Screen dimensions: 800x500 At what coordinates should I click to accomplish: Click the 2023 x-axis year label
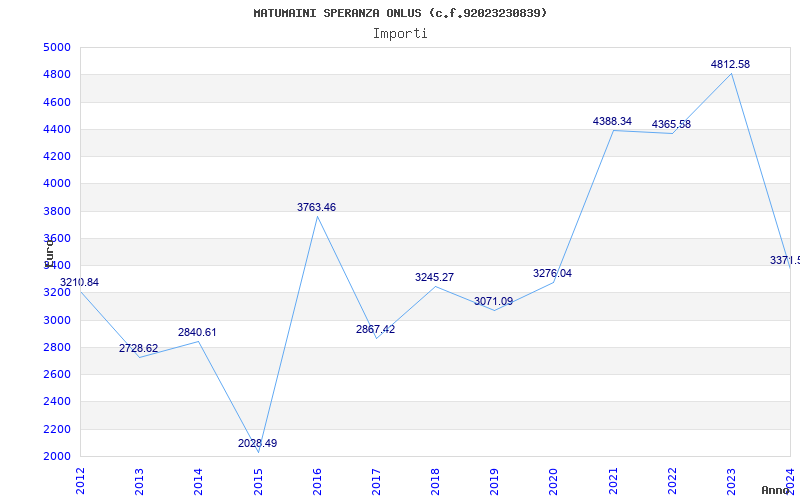coord(731,482)
